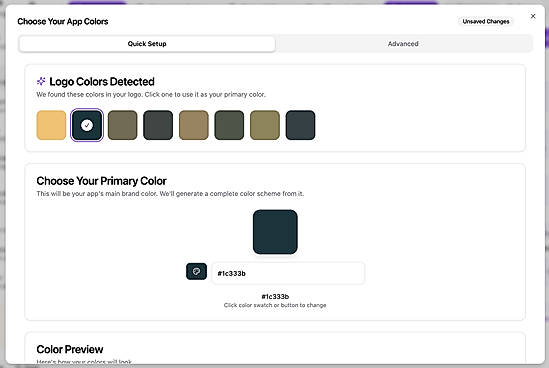The image size is (549, 368).
Task: Click the Unsaved Changes badge
Action: 486,21
